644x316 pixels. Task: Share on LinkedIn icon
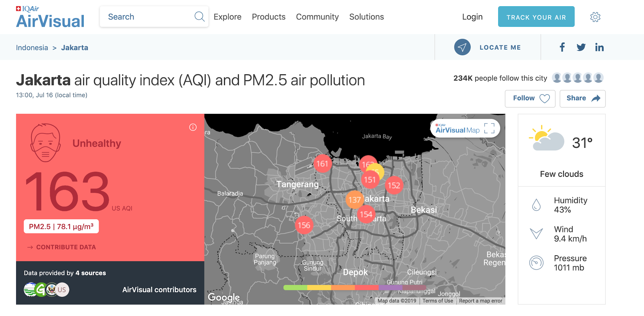tap(599, 47)
